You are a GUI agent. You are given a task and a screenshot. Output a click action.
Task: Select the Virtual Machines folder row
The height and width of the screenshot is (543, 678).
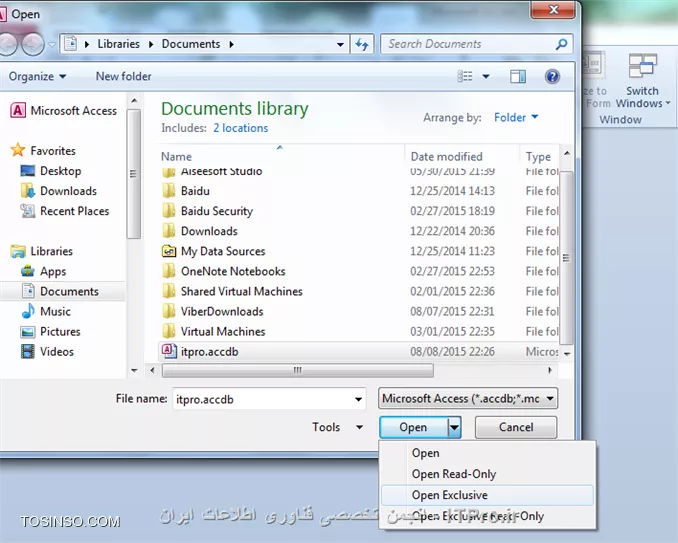click(359, 332)
